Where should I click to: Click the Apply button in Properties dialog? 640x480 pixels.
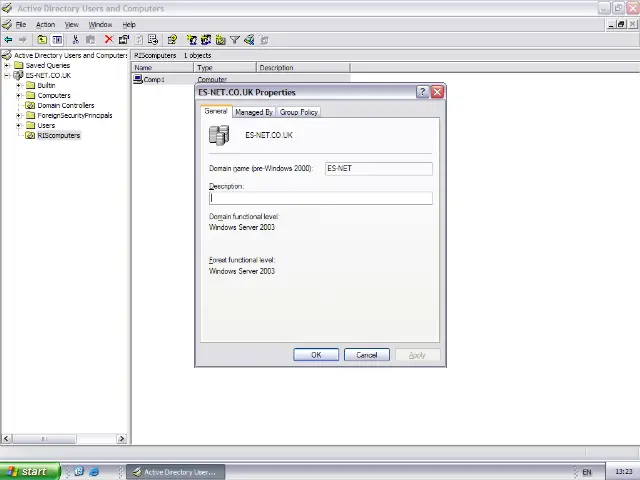pos(417,355)
